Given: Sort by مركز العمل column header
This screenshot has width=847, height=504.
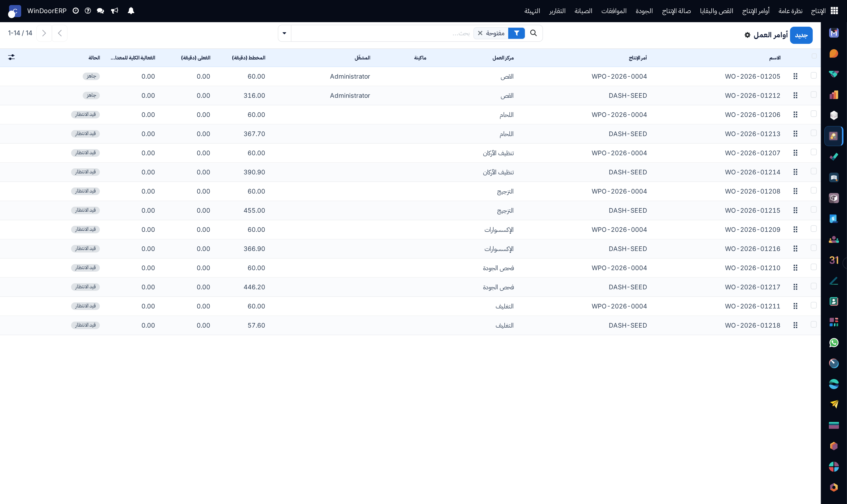Looking at the screenshot, I should click(x=503, y=58).
